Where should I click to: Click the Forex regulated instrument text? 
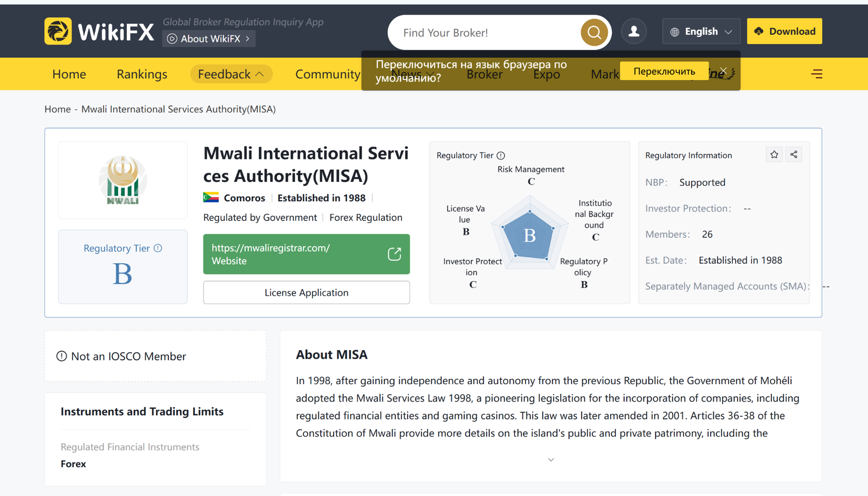click(73, 464)
